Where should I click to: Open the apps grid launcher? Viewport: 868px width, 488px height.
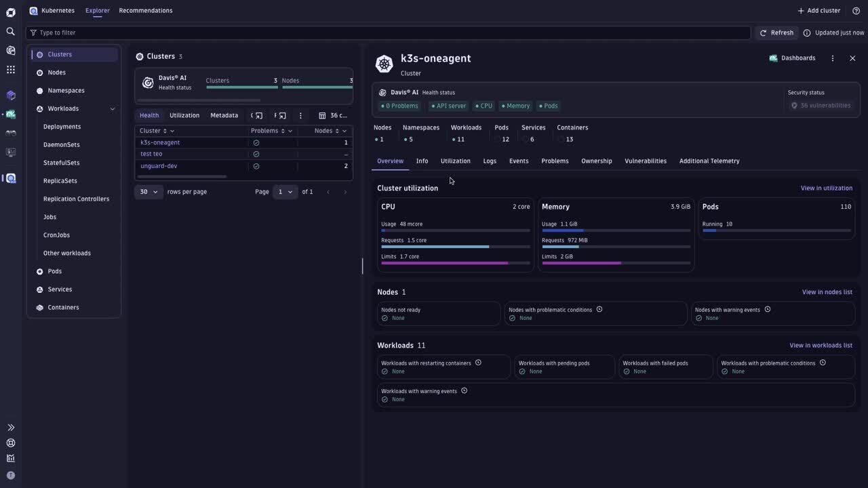pos(10,69)
